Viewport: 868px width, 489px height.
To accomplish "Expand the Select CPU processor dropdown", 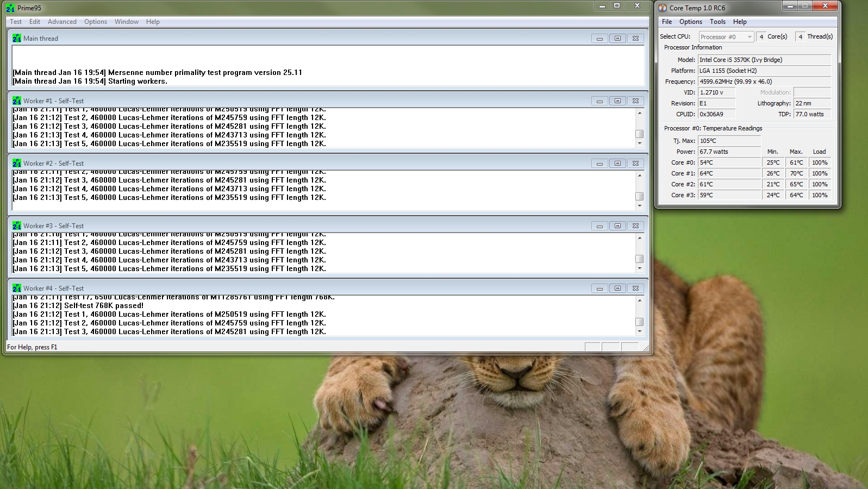I will point(750,37).
